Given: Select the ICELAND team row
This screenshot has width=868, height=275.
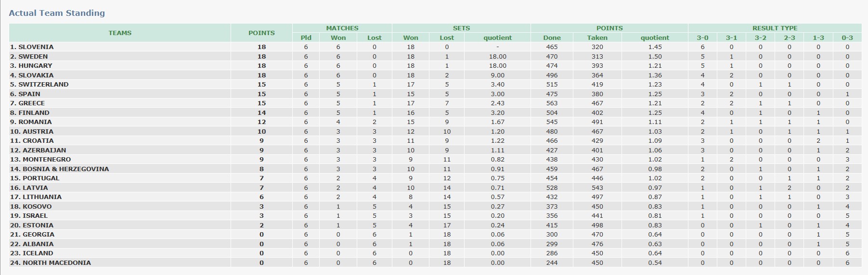Looking at the screenshot, I should (435, 253).
